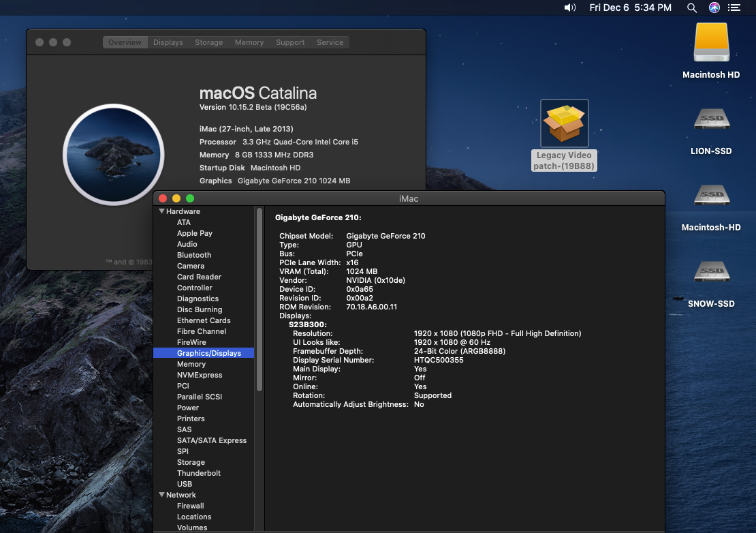Select Camera in the sidebar
The height and width of the screenshot is (533, 756).
point(191,266)
